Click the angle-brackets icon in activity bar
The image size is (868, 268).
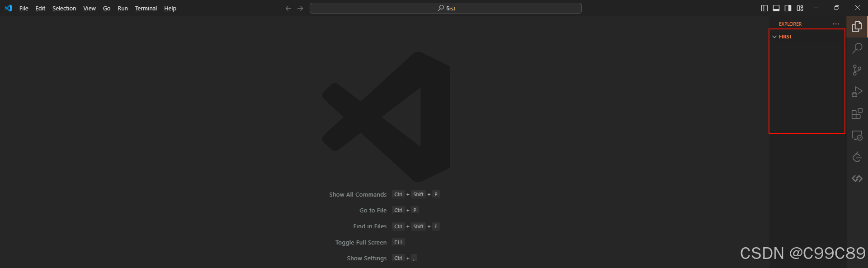pos(857,179)
